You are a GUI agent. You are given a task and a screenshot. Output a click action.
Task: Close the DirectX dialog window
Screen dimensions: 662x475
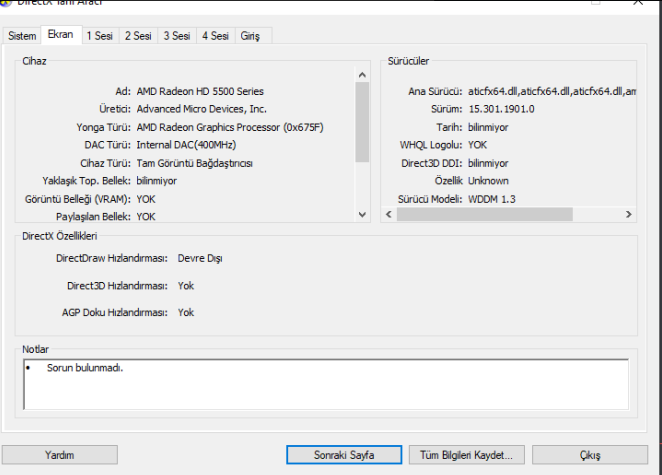click(638, 3)
